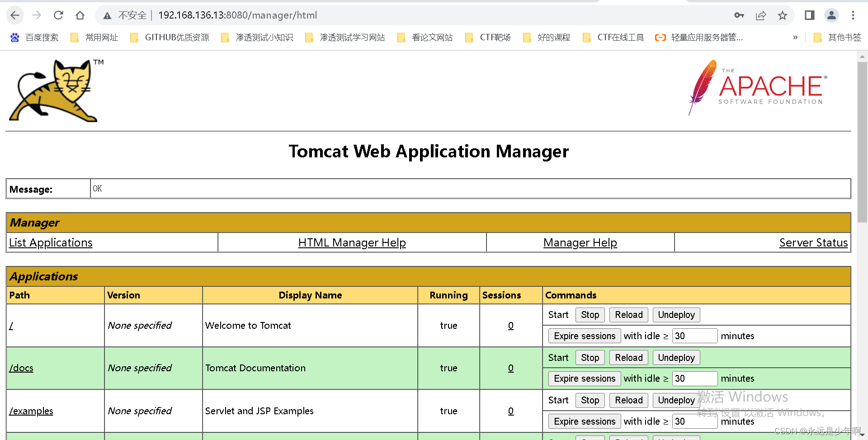Click the browser forward arrow
This screenshot has width=868, height=440.
37,15
